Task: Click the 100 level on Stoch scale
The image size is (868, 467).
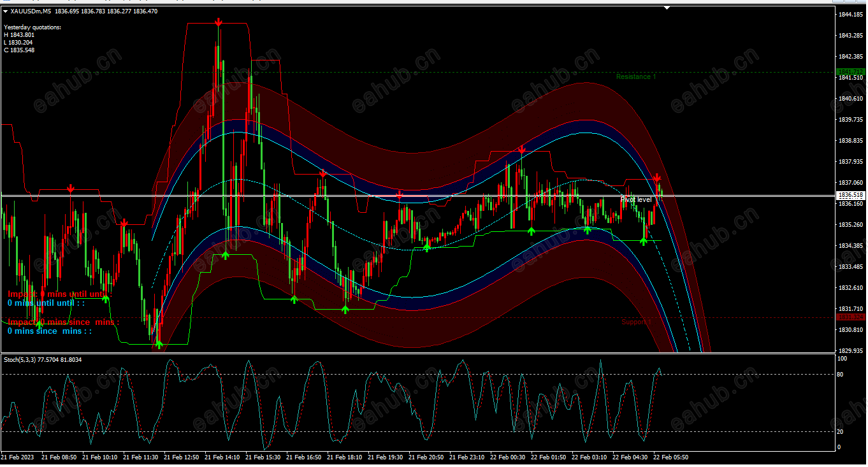Action: coord(842,359)
